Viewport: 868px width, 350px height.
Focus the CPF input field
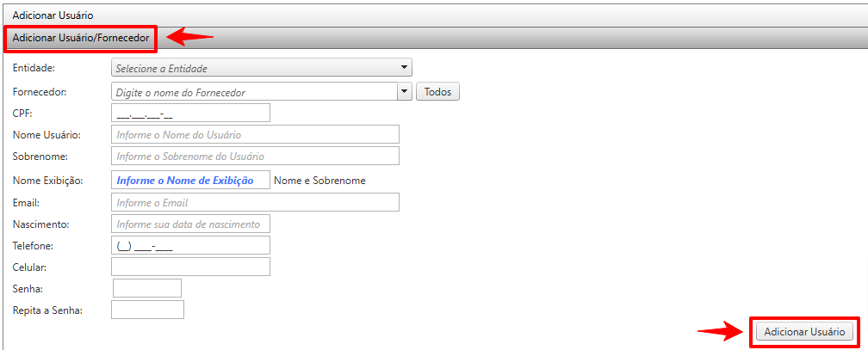190,113
